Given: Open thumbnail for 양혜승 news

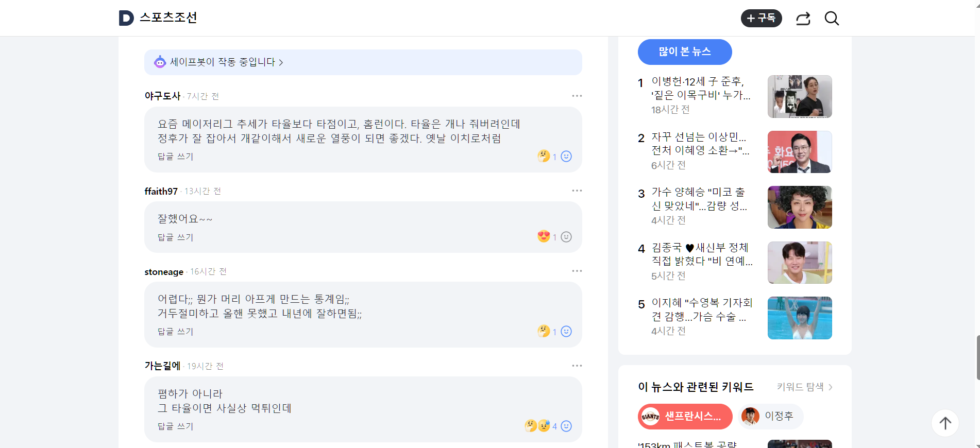Looking at the screenshot, I should [x=800, y=207].
